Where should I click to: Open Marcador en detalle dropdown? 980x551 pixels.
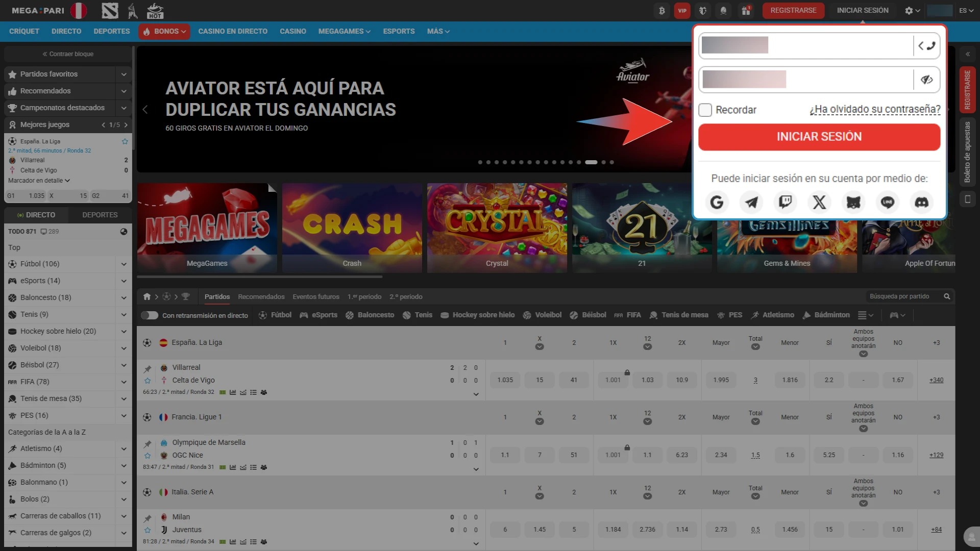39,181
